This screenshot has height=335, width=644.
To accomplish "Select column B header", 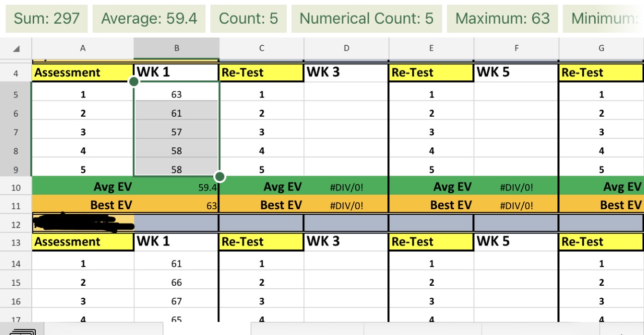I will (177, 48).
